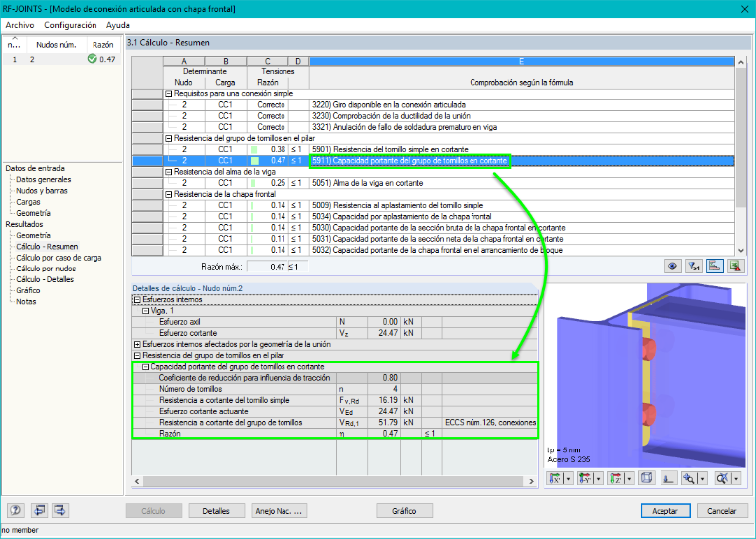Select Datos generales in navigator
This screenshot has width=756, height=539.
coord(44,179)
